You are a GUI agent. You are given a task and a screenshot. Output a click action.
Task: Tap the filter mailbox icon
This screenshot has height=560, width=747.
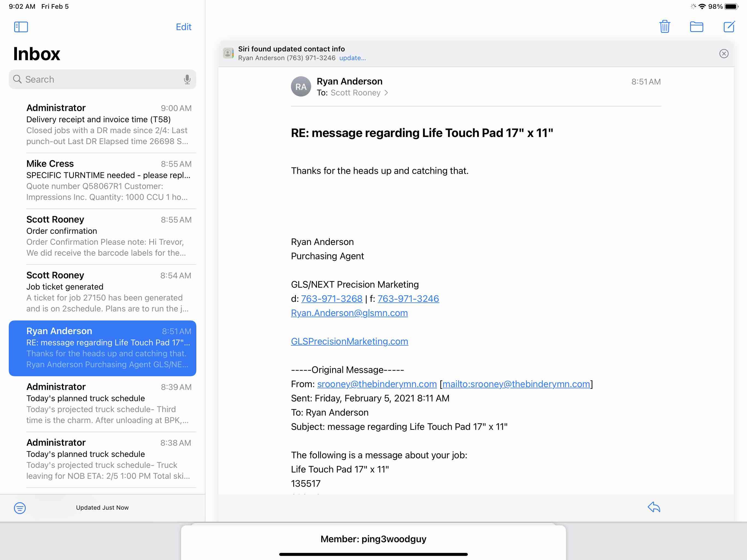tap(20, 508)
